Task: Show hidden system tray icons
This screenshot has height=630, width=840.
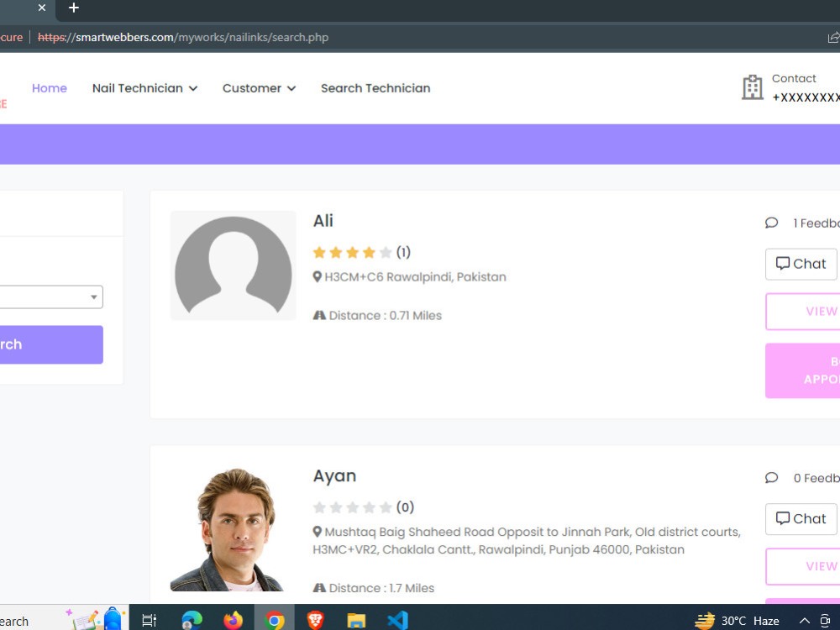Action: pos(805,621)
